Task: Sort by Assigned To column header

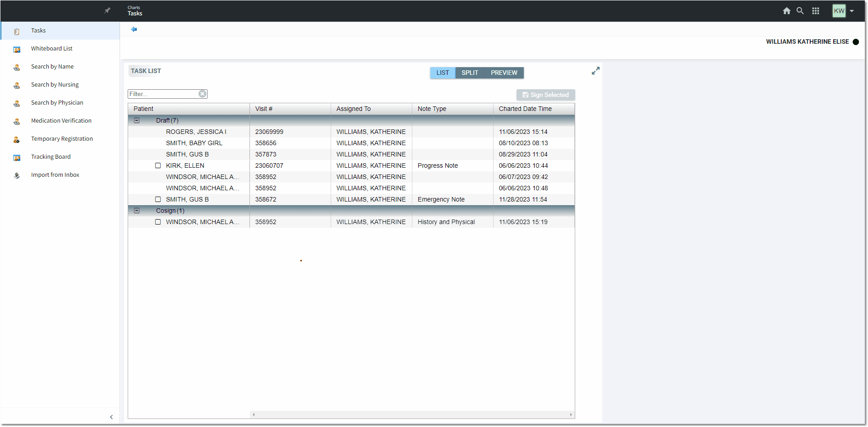Action: tap(371, 109)
